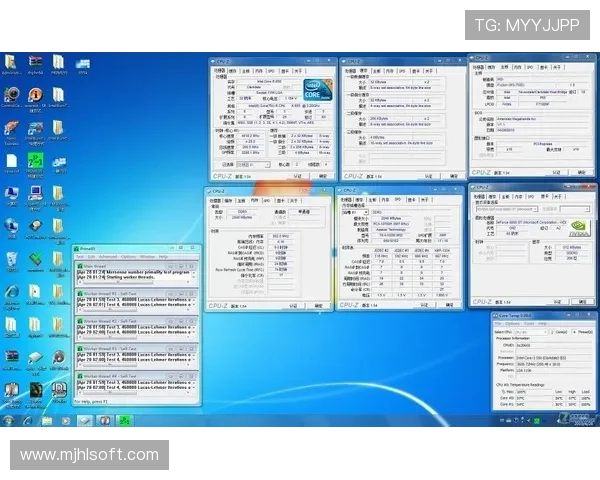Image resolution: width=600 pixels, height=480 pixels.
Task: Select the Network icon in top desktop row
Action: (83, 65)
